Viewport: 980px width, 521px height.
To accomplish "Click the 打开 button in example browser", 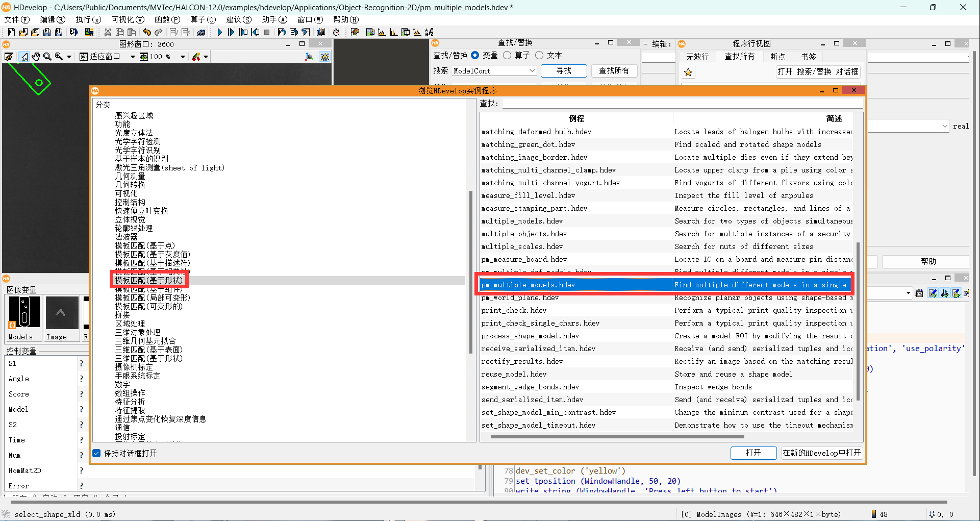I will click(x=753, y=453).
